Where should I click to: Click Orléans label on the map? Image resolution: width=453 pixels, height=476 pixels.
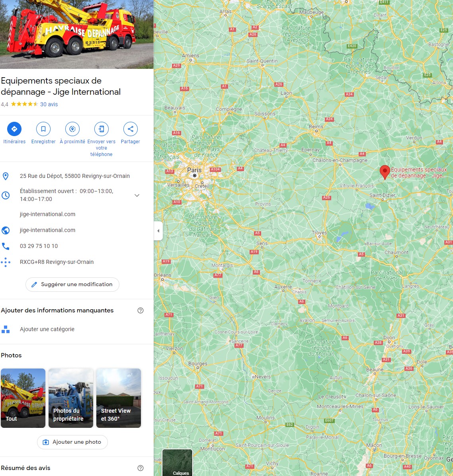click(162, 275)
